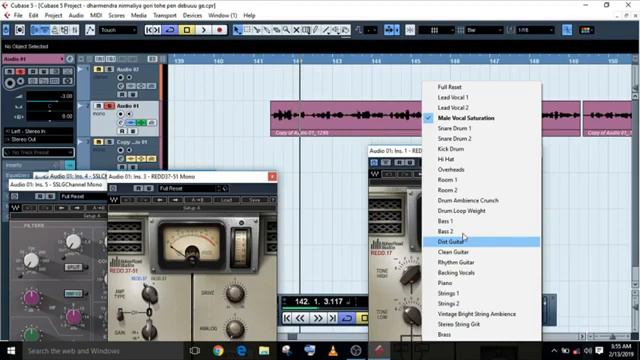This screenshot has width=640, height=360.
Task: Click the Play button in main toolbar
Action: tap(203, 30)
